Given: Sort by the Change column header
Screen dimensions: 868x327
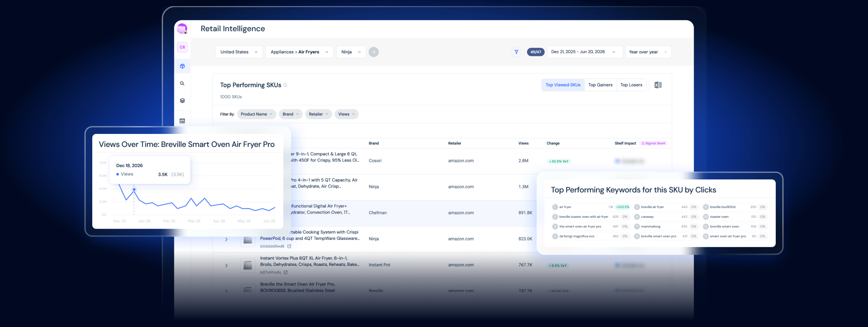Looking at the screenshot, I should [553, 143].
